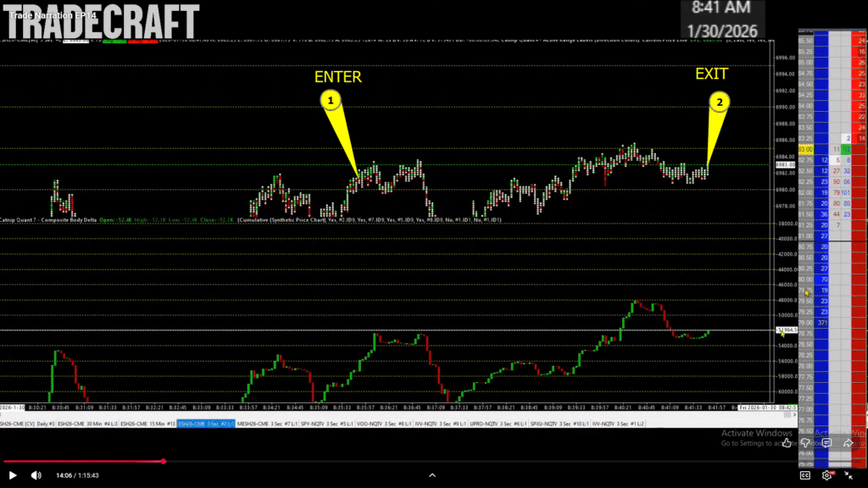Switch to ESH26-CME 30 Min chart tab
The height and width of the screenshot is (488, 868).
pyautogui.click(x=88, y=423)
